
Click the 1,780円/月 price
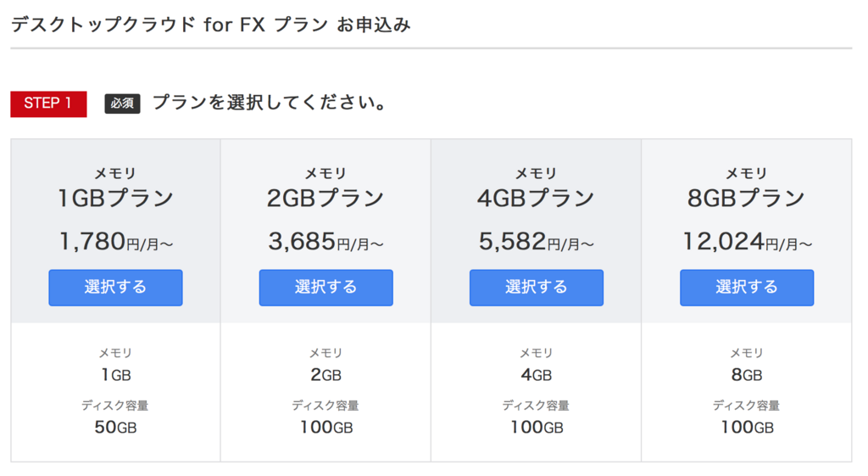(x=115, y=243)
